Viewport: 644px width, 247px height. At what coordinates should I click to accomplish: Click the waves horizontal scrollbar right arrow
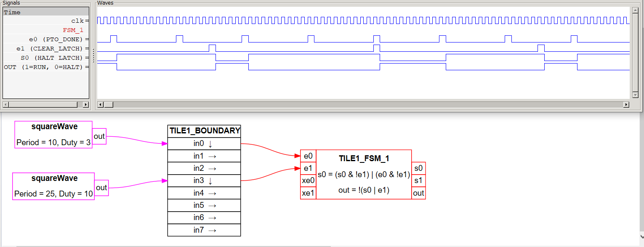(626, 105)
